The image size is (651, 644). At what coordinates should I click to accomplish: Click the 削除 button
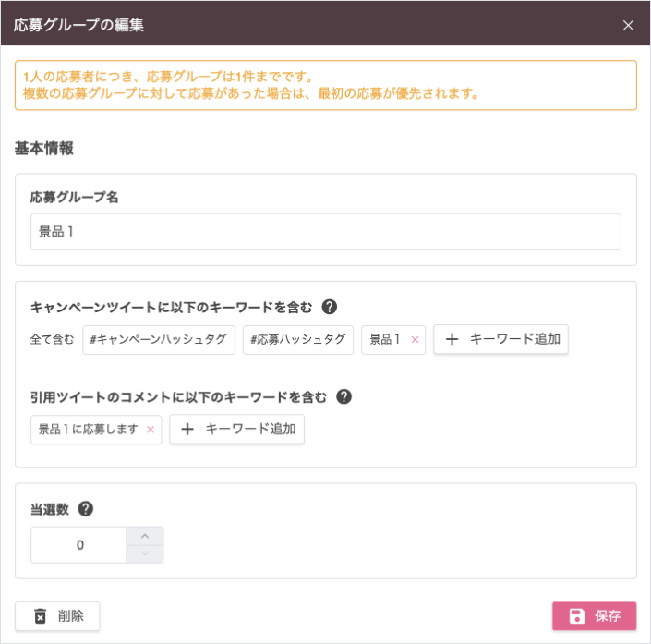coord(57,615)
